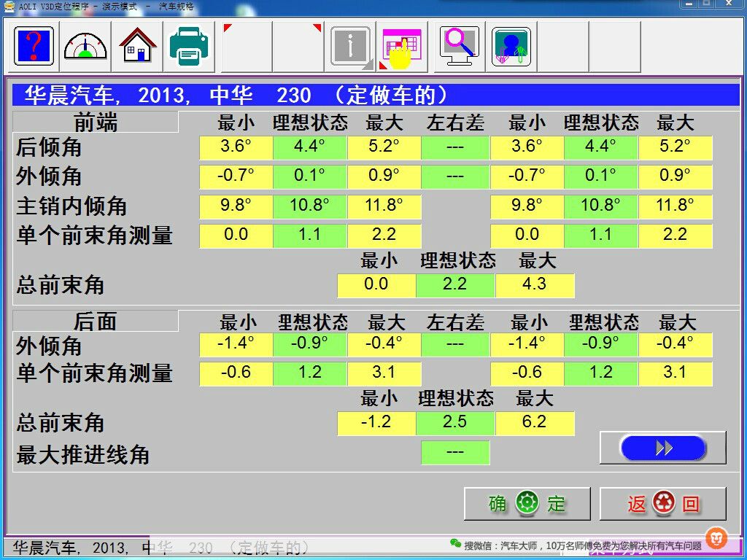Click the orange lion icon at bottom right
Image resolution: width=747 pixels, height=560 pixels.
pos(716,539)
